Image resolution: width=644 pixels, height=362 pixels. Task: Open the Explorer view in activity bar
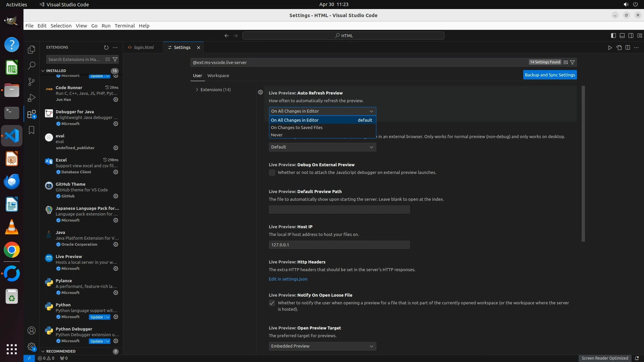[x=32, y=50]
